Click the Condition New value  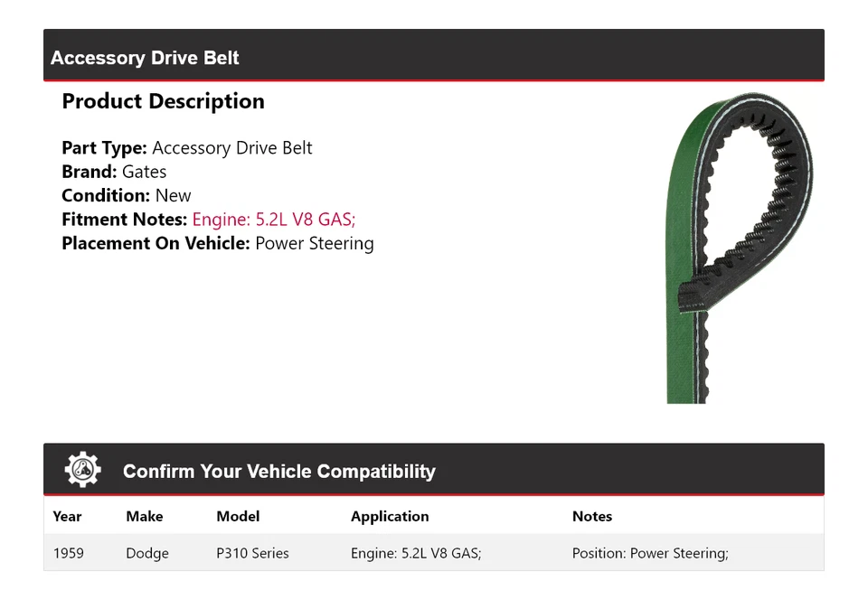click(x=173, y=195)
